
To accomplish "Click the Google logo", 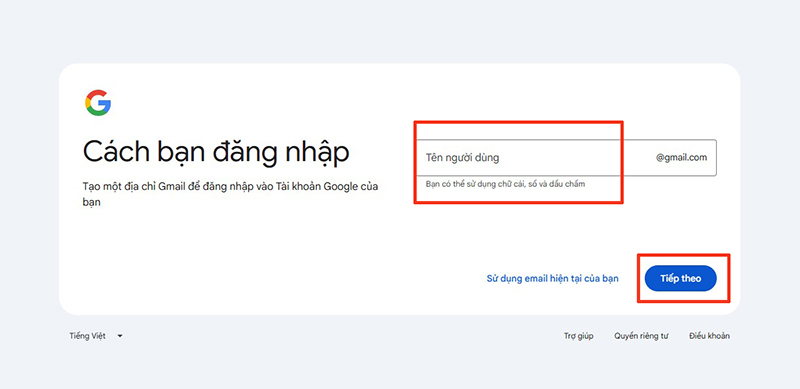I will coord(98,103).
